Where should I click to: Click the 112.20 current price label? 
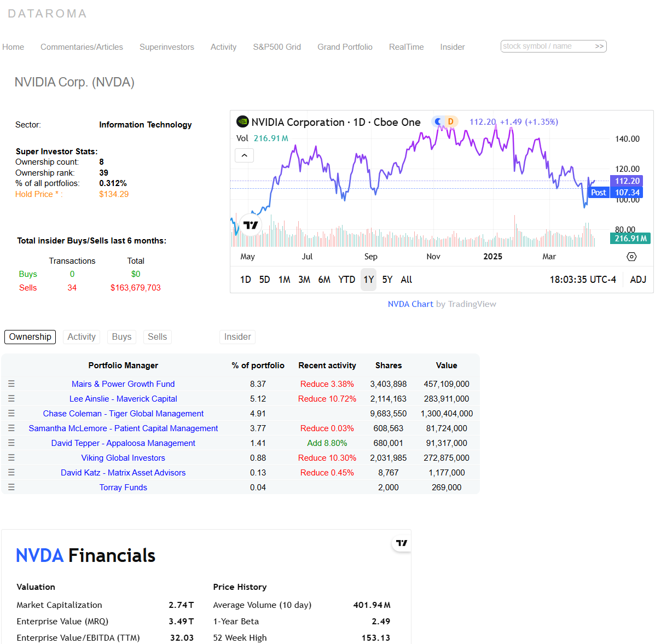point(627,181)
